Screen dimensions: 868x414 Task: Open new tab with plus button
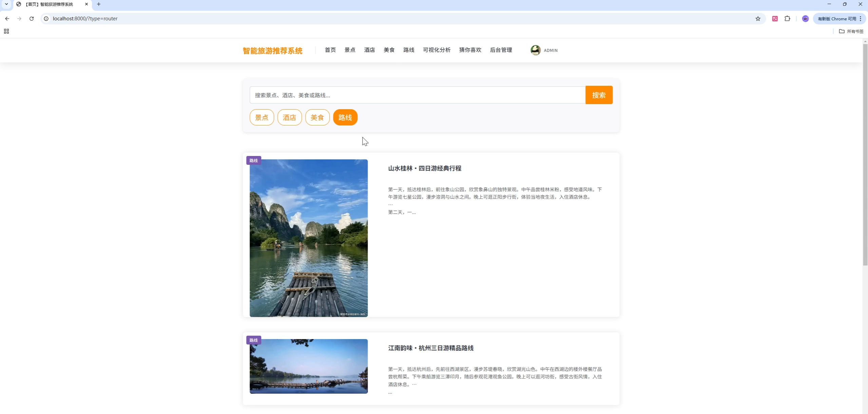[x=99, y=4]
